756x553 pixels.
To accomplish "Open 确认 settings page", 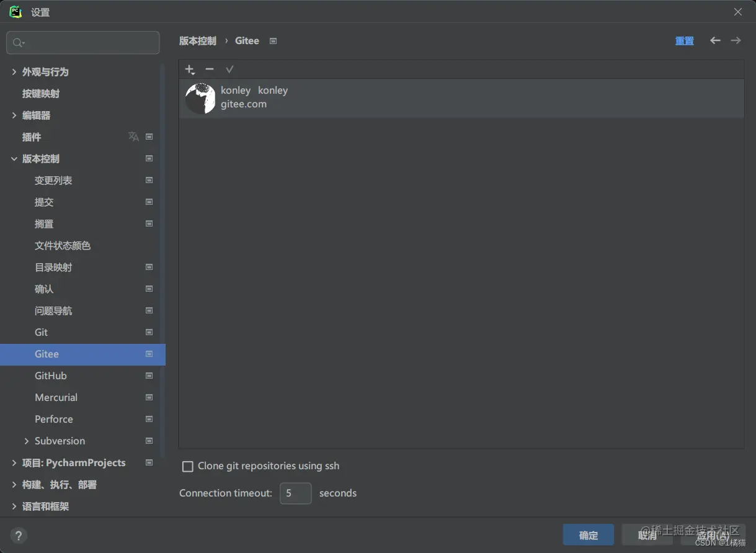I will (44, 289).
